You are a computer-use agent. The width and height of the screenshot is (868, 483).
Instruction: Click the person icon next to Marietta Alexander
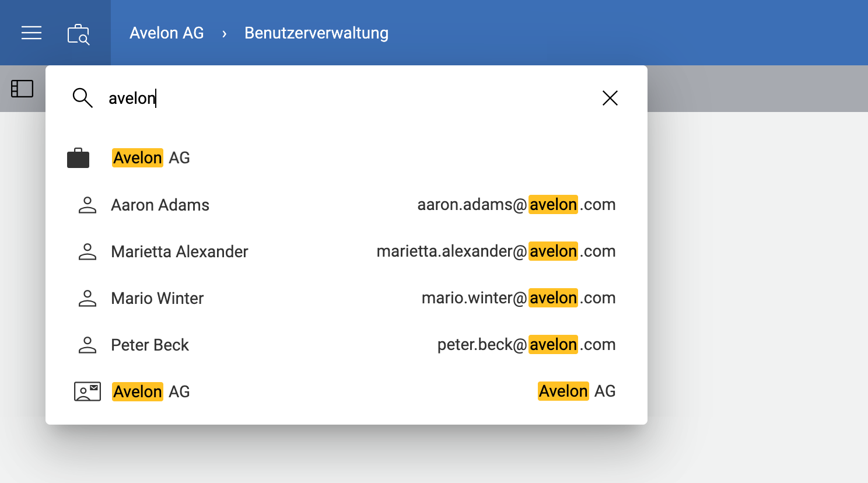(x=87, y=251)
